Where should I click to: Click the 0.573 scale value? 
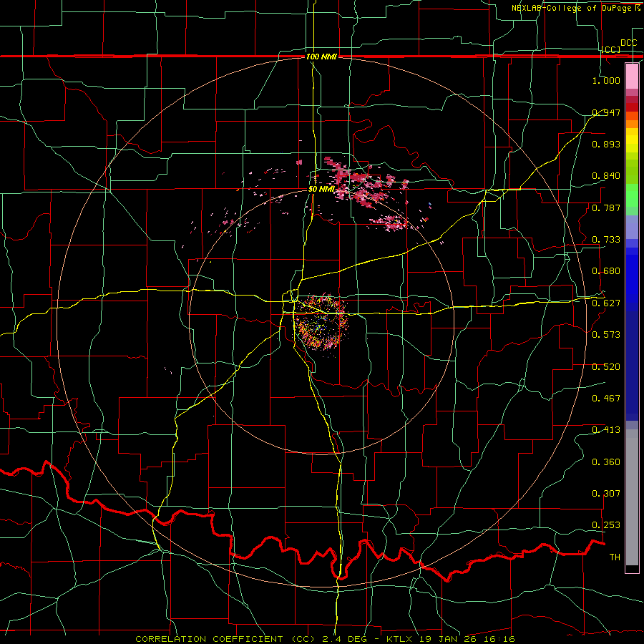click(606, 335)
